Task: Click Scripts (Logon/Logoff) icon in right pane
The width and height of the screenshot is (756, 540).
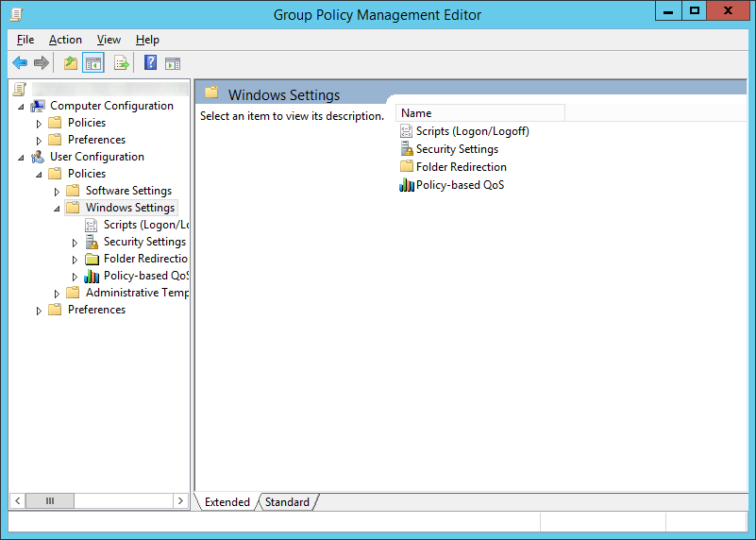Action: point(407,131)
